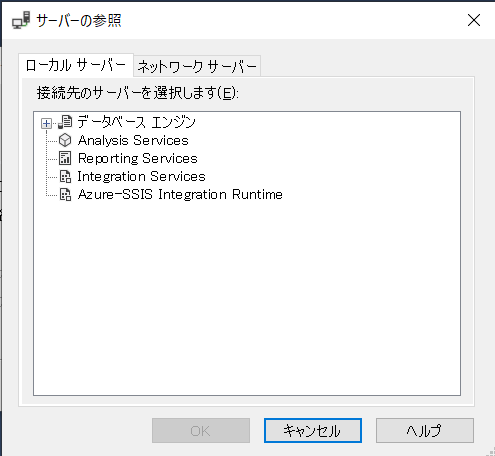The width and height of the screenshot is (495, 456).
Task: Select the データベース エンジン label
Action: click(136, 122)
